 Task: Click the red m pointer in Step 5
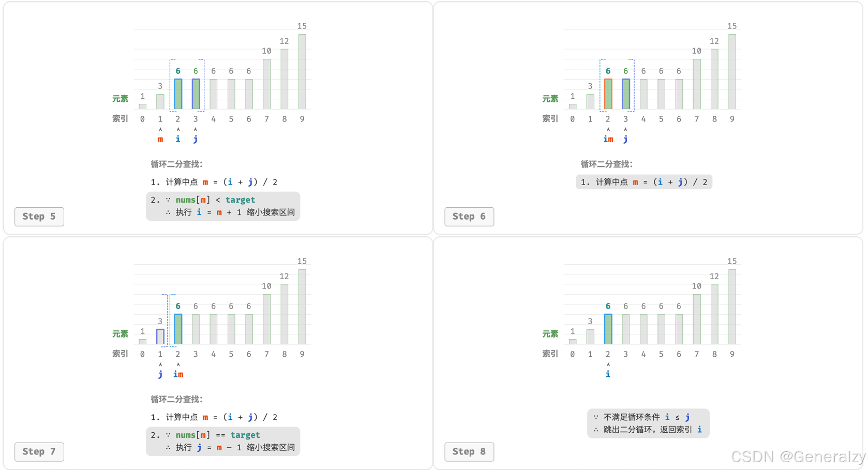click(x=160, y=140)
